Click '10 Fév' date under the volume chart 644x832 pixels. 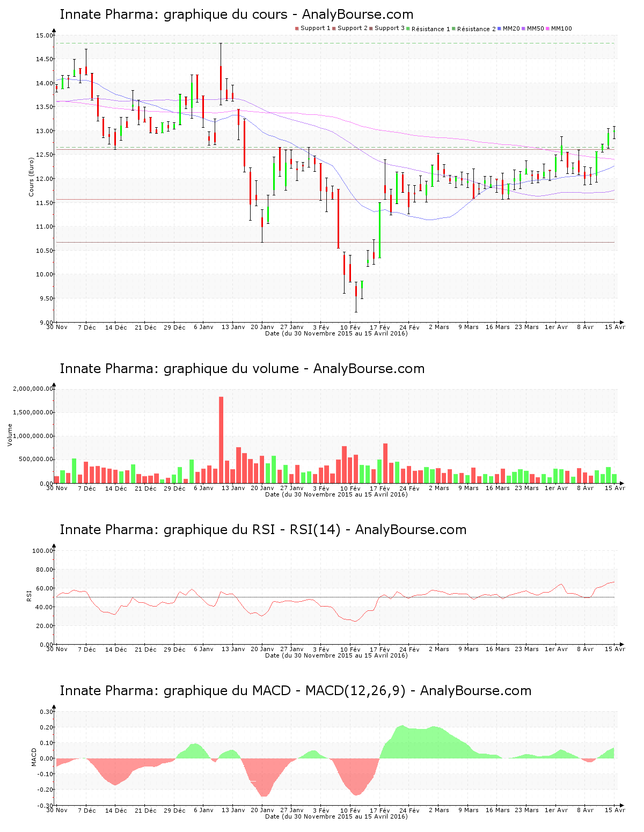click(x=350, y=488)
